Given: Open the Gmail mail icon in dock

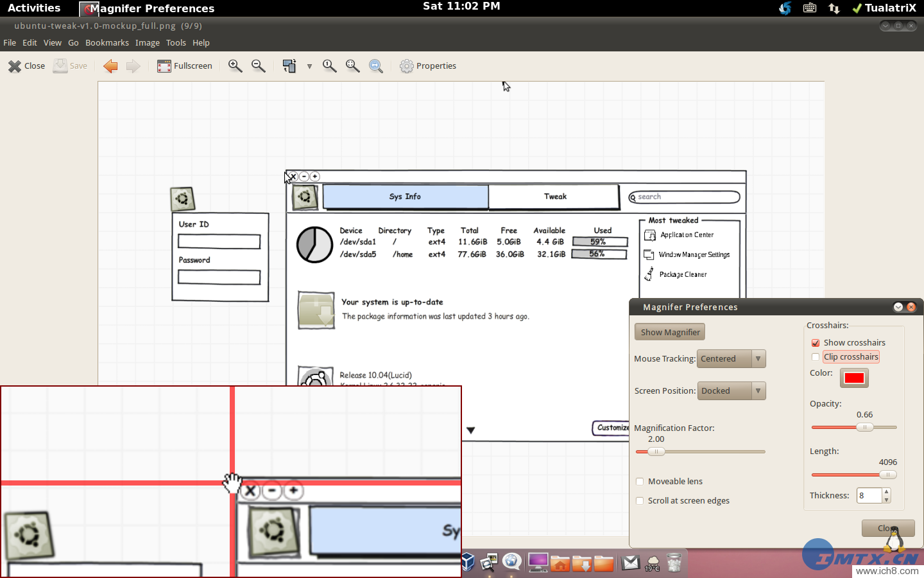Looking at the screenshot, I should (x=631, y=563).
